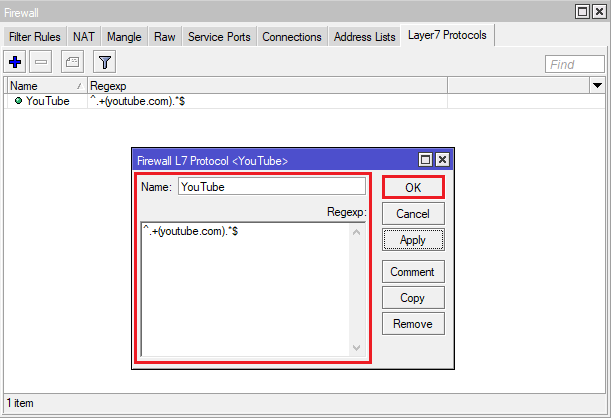Select the Layer7 Protocols tab
Viewport: 611px width, 418px height.
[x=447, y=35]
